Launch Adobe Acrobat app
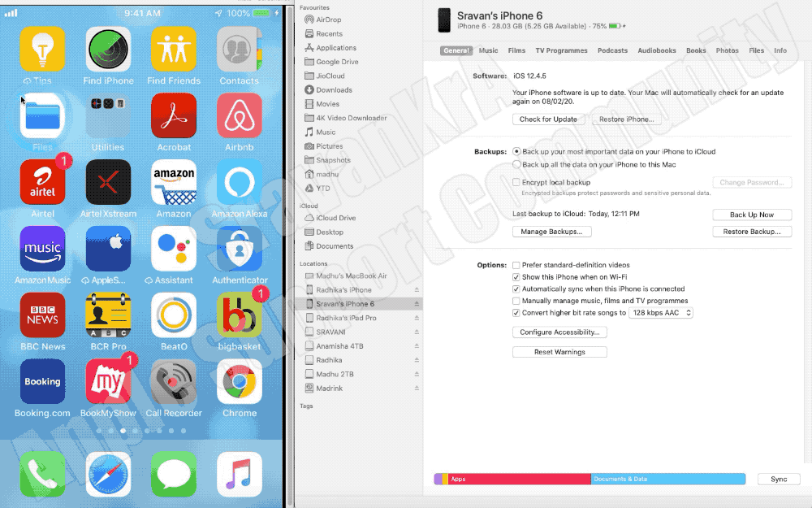The image size is (812, 508). [174, 115]
